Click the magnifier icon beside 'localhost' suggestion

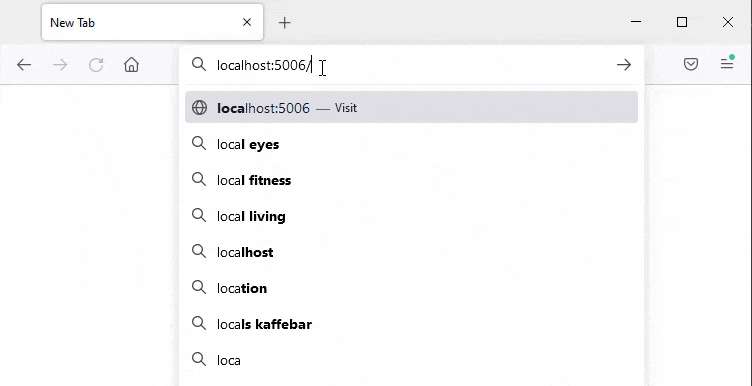tap(199, 251)
